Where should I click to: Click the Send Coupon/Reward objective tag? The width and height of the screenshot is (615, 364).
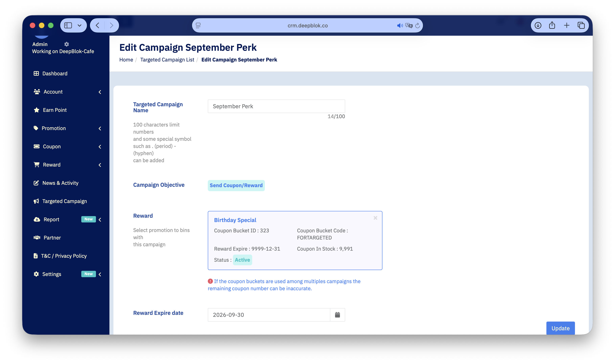236,185
